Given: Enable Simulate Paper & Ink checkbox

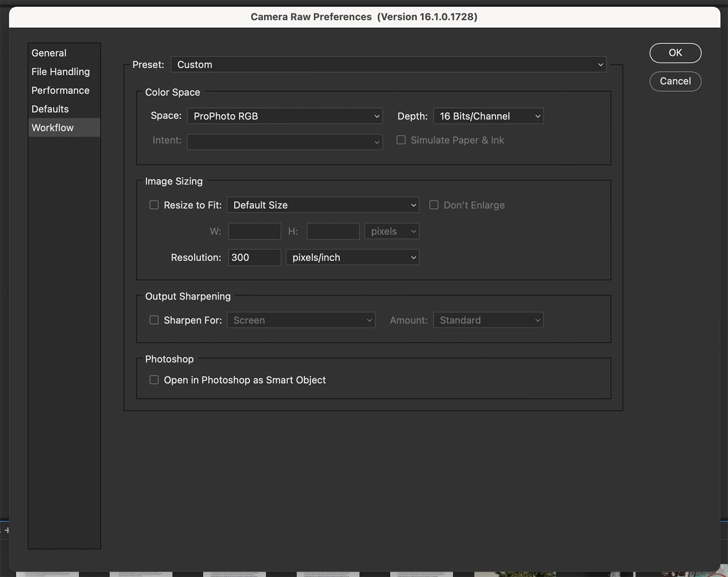Looking at the screenshot, I should [401, 140].
